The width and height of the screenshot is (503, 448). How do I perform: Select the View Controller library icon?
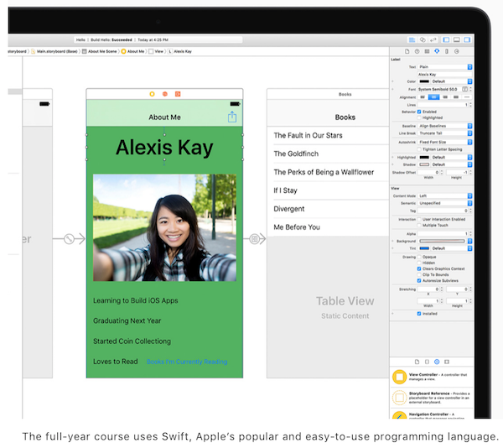coord(400,375)
